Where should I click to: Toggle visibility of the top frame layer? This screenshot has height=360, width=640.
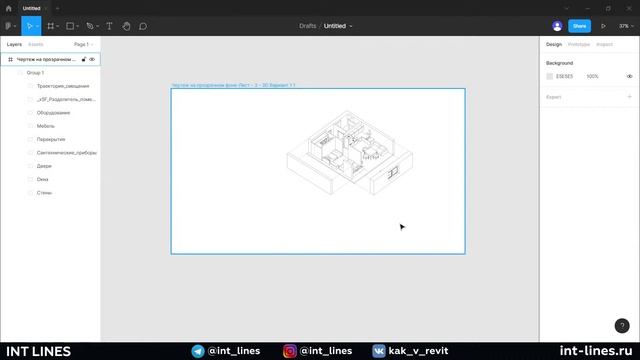(x=92, y=59)
